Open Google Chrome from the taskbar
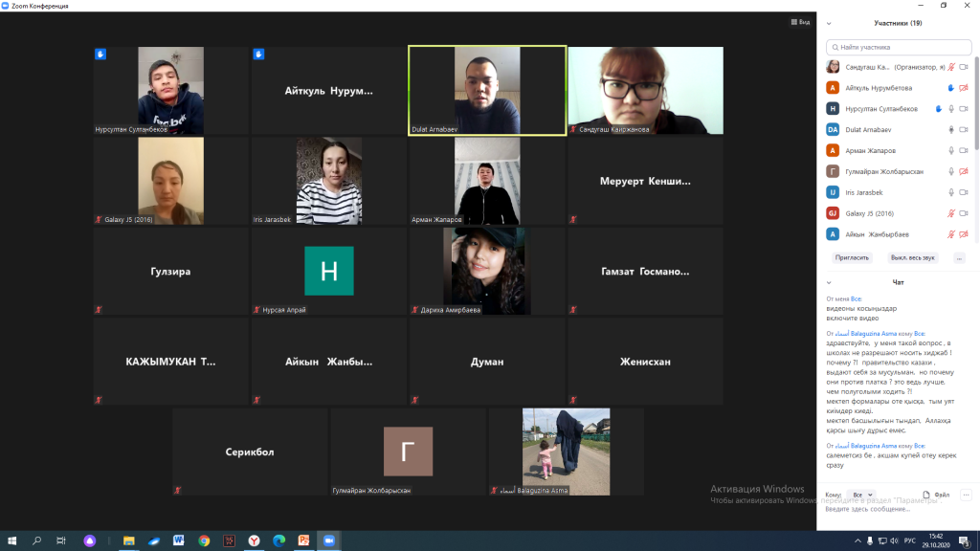The image size is (980, 551). (x=204, y=540)
